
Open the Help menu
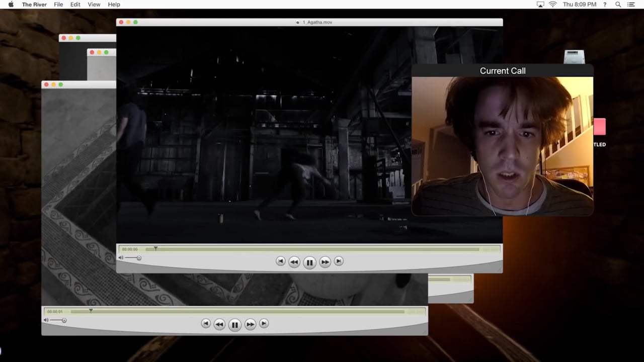click(114, 5)
